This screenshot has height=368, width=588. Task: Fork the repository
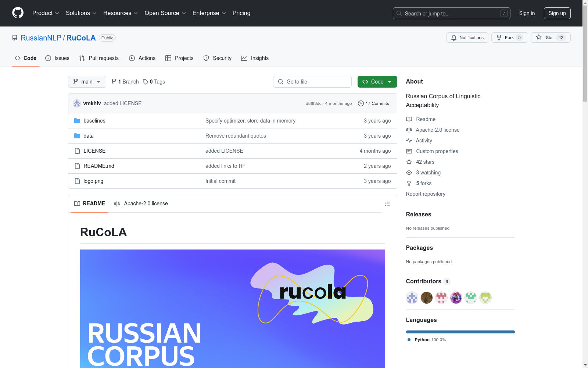point(509,38)
